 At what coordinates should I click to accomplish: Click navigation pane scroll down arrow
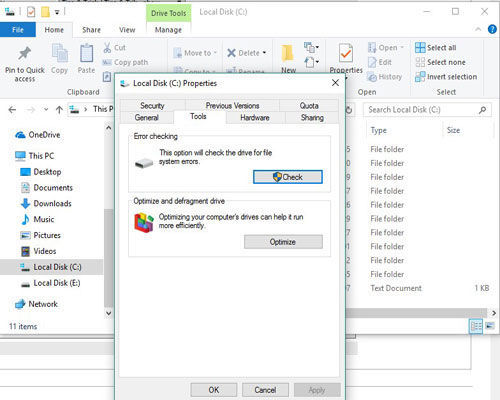[109, 313]
